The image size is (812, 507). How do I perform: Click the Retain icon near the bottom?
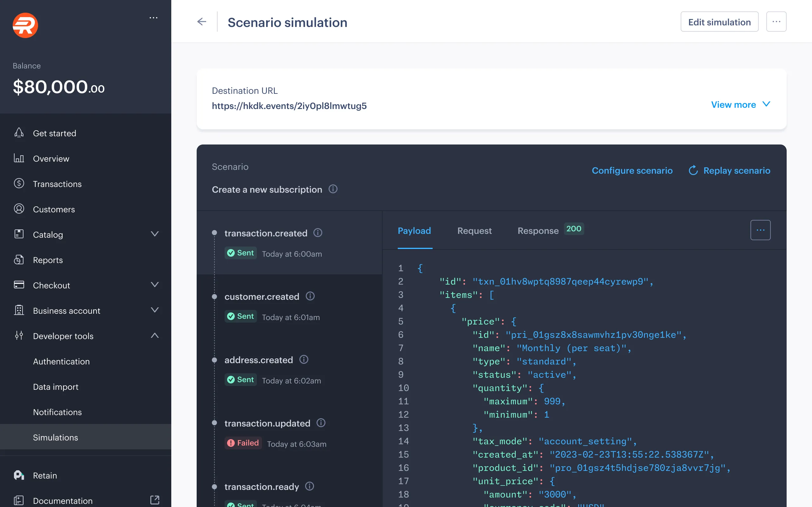pos(19,475)
